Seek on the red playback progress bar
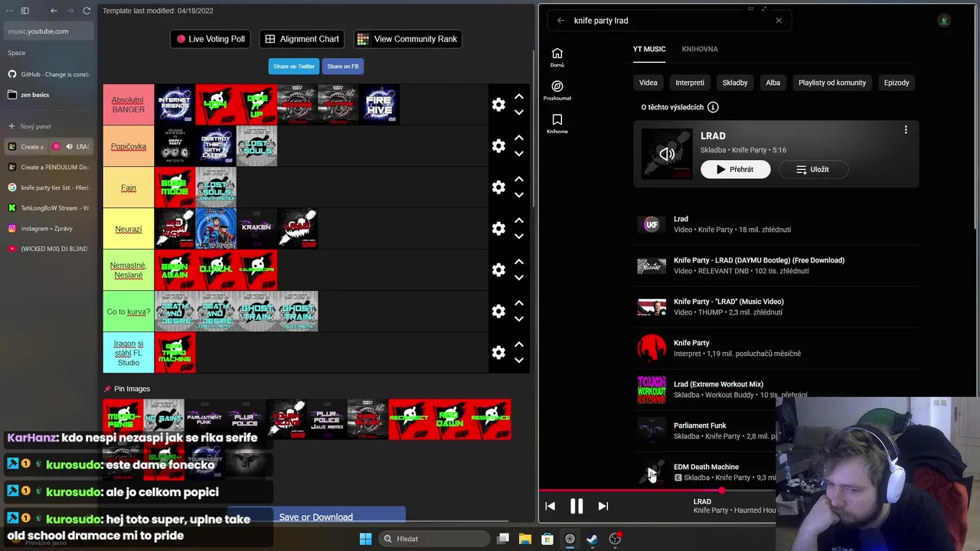This screenshot has height=551, width=980. point(658,491)
